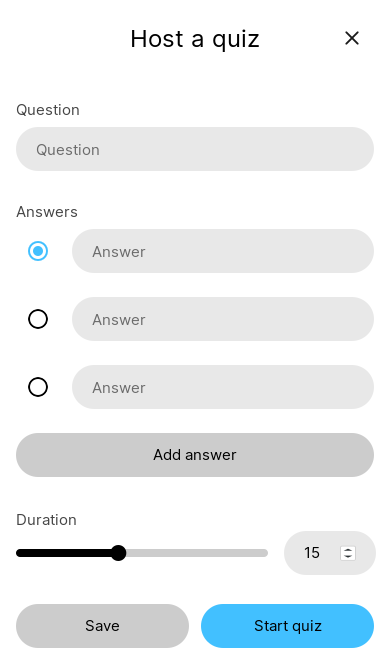
Task: Select the second answer's radio button
Action: [x=38, y=319]
